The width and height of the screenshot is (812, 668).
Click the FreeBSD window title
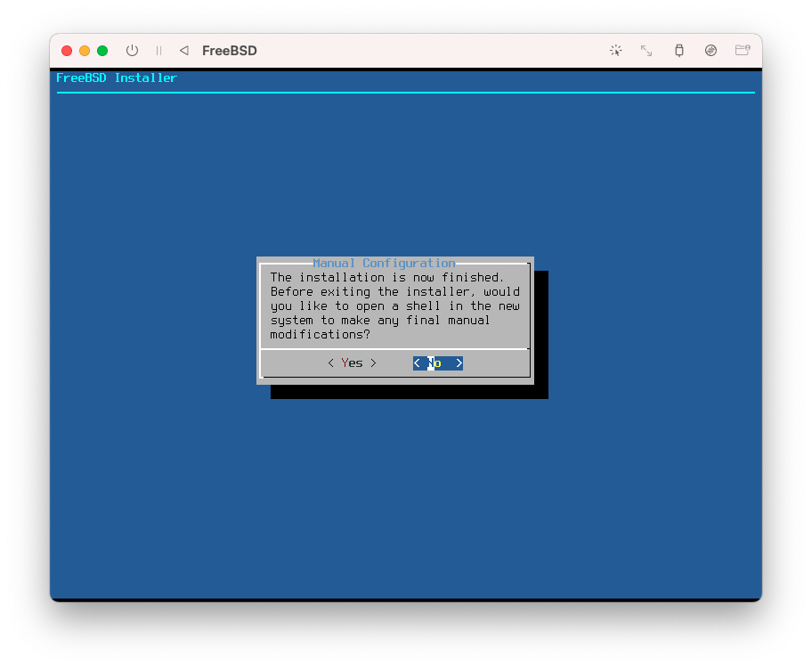[230, 50]
